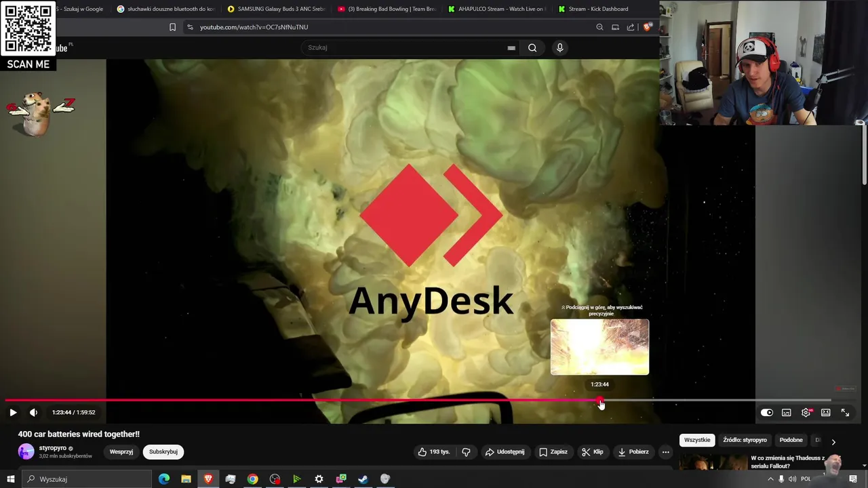
Task: Open Google Chrome from the taskbar
Action: (x=252, y=479)
